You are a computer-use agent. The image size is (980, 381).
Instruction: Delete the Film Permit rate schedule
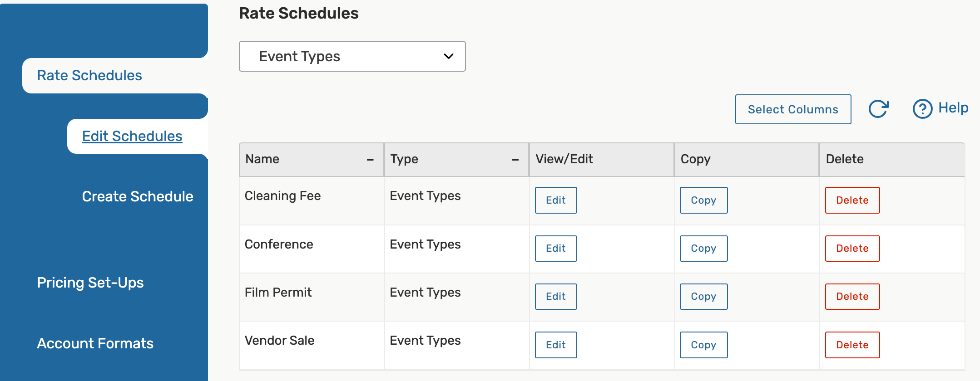[852, 297]
